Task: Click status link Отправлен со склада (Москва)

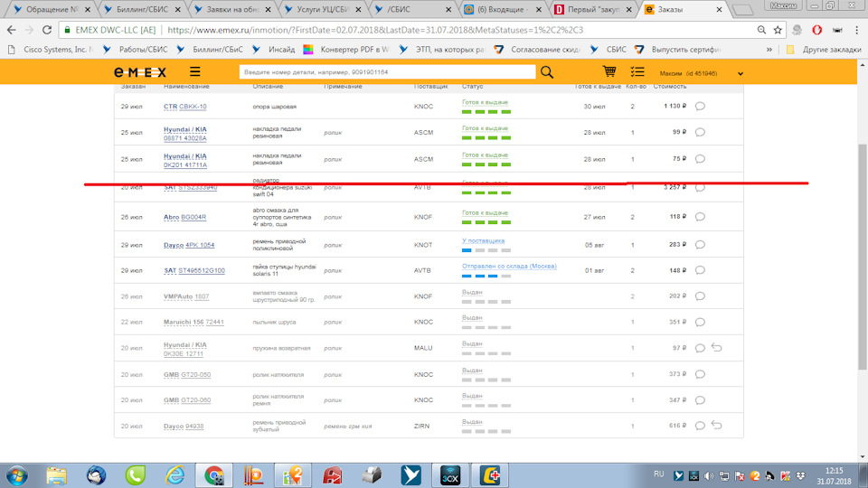Action: point(509,266)
